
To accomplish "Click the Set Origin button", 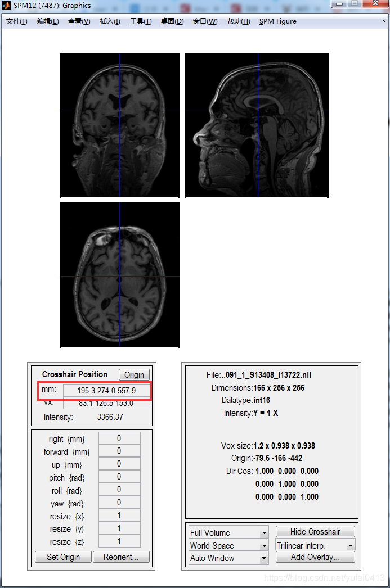I will [x=63, y=557].
